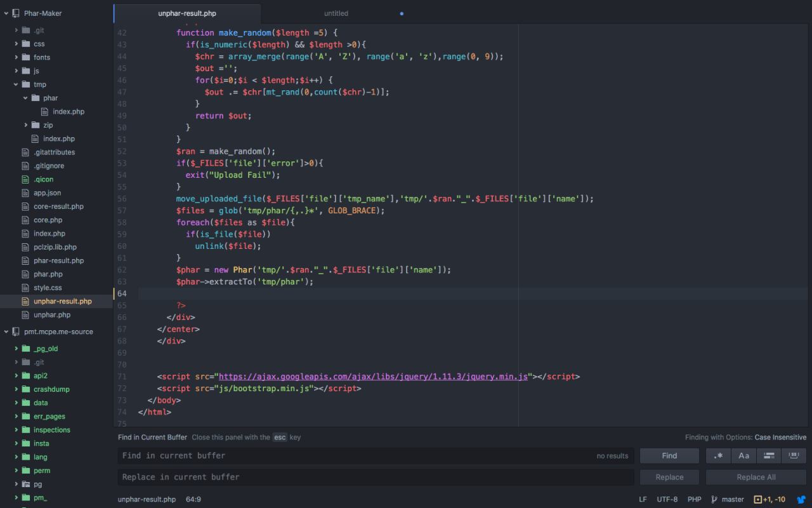The height and width of the screenshot is (508, 812).
Task: Click line number 64 in the gutter
Action: (122, 293)
